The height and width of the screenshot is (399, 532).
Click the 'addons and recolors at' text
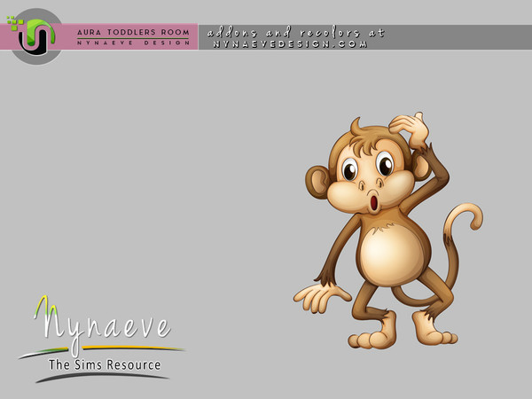[x=296, y=33]
